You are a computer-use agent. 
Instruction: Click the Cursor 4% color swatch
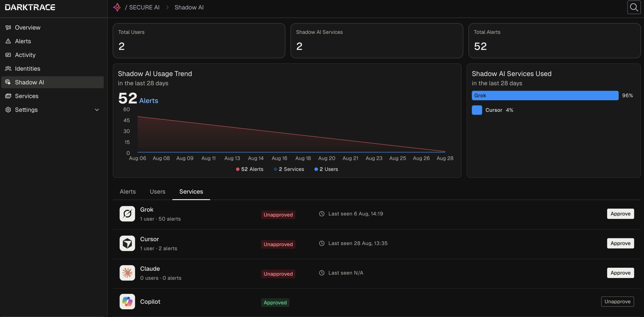point(477,110)
